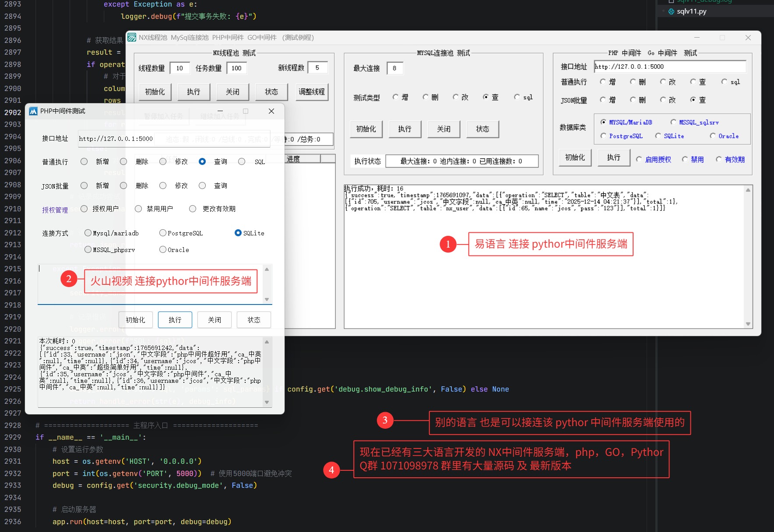This screenshot has width=774, height=532.
Task: Select the SQLite connection radio button
Action: tap(238, 233)
